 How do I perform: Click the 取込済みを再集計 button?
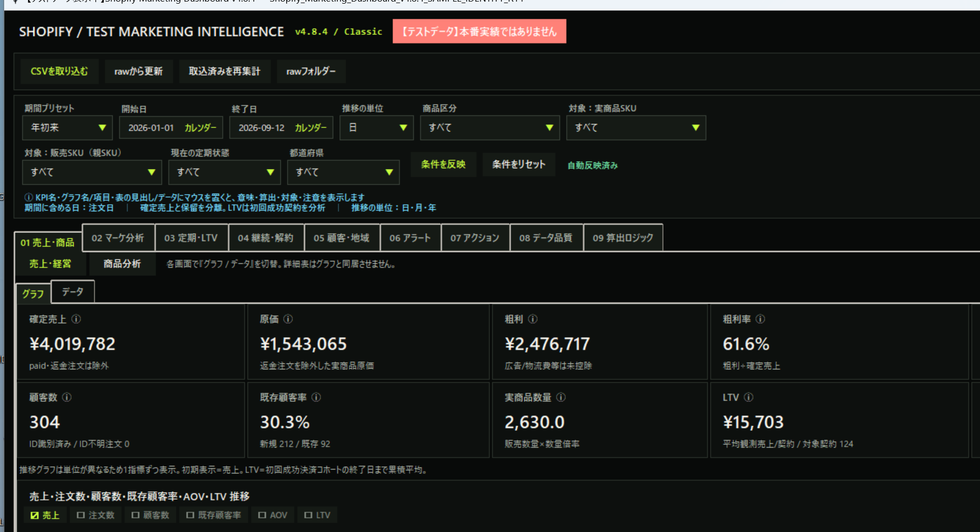pos(225,71)
